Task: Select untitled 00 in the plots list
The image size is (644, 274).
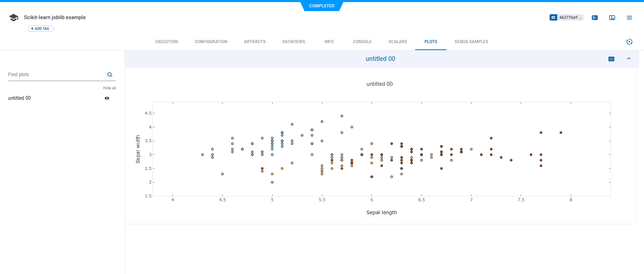Action: [19, 98]
